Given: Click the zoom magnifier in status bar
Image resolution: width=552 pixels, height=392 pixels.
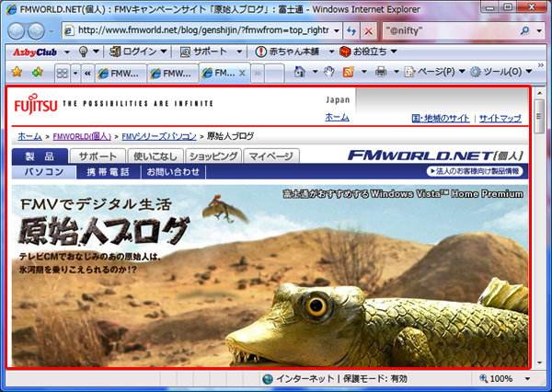Looking at the screenshot, I should pyautogui.click(x=483, y=378).
